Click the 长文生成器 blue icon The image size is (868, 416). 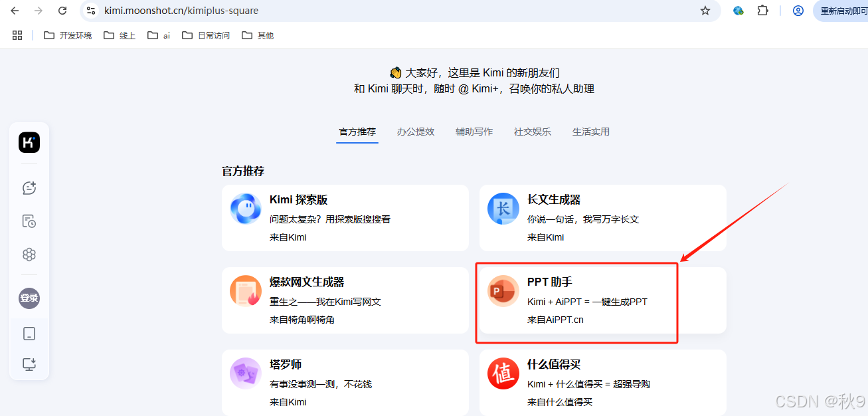tap(503, 209)
